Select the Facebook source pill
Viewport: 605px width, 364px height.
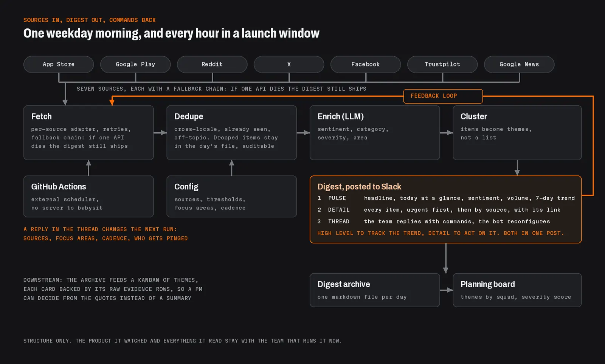pyautogui.click(x=366, y=64)
